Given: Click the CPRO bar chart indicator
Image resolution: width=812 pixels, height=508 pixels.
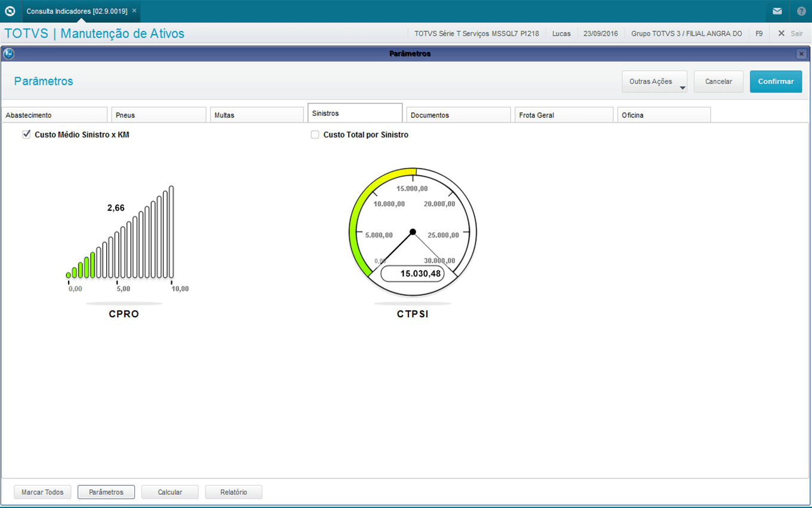Looking at the screenshot, I should 120,233.
